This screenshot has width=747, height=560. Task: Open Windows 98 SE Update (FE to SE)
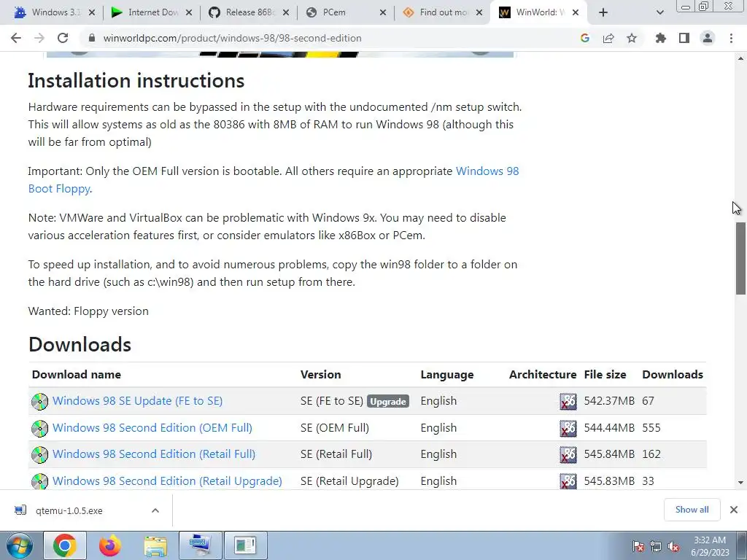pyautogui.click(x=137, y=401)
